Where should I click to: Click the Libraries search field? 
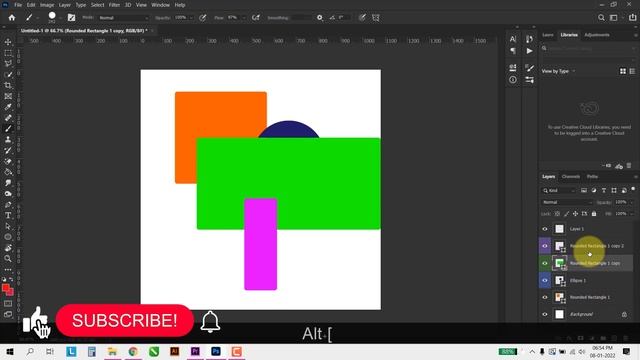click(588, 49)
